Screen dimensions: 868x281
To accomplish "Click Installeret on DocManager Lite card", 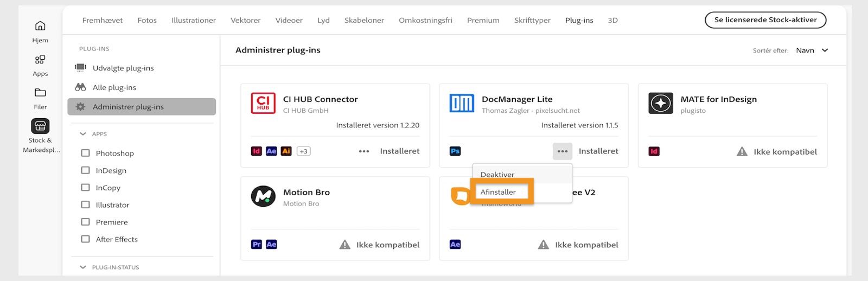I will coord(598,151).
